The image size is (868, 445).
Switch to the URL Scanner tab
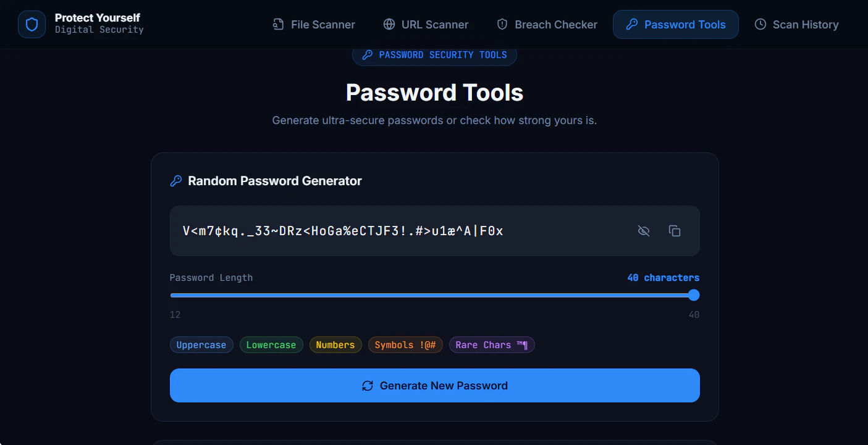tap(426, 25)
